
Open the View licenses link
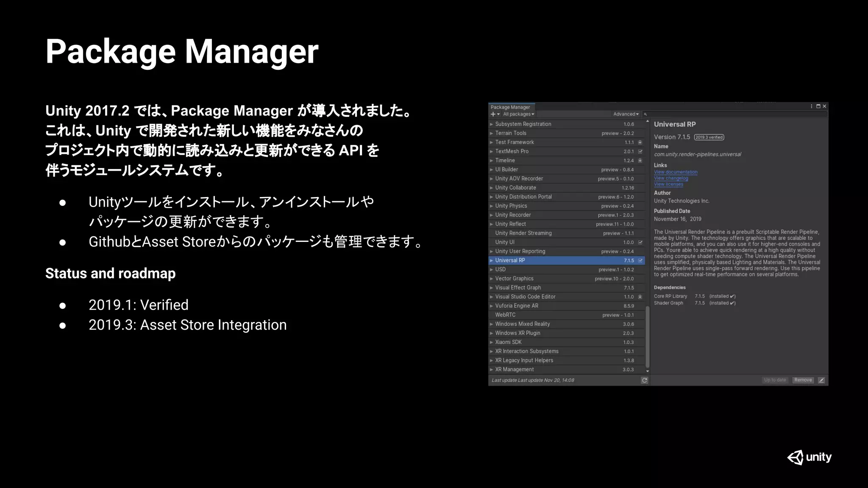668,184
